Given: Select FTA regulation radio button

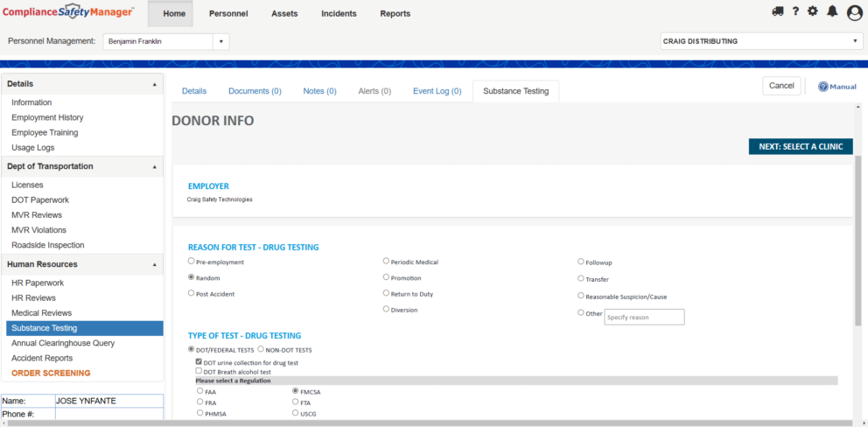Looking at the screenshot, I should 295,402.
